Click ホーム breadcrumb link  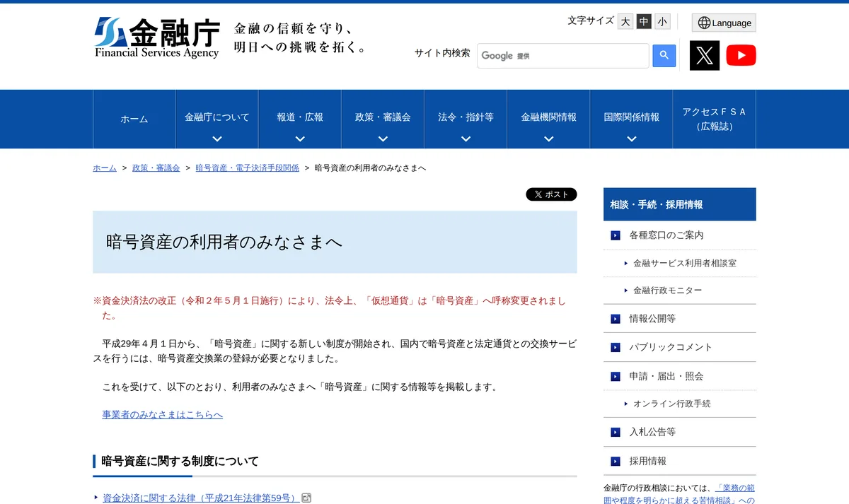[105, 168]
